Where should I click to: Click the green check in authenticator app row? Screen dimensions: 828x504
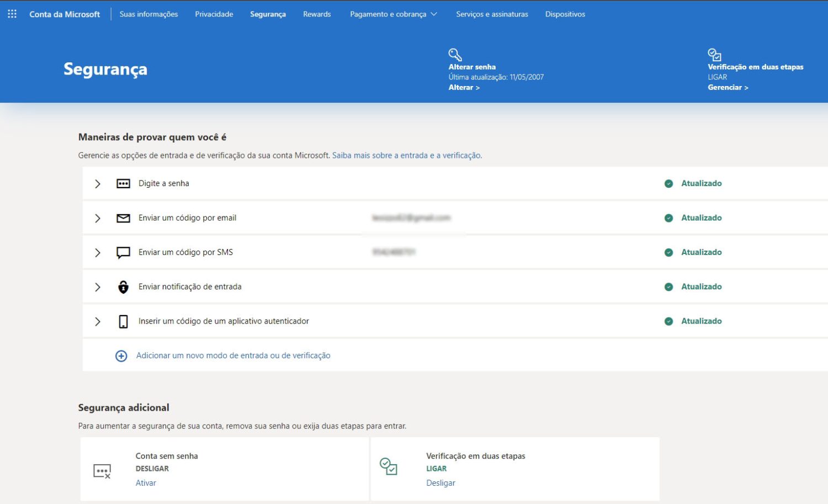[x=668, y=321]
